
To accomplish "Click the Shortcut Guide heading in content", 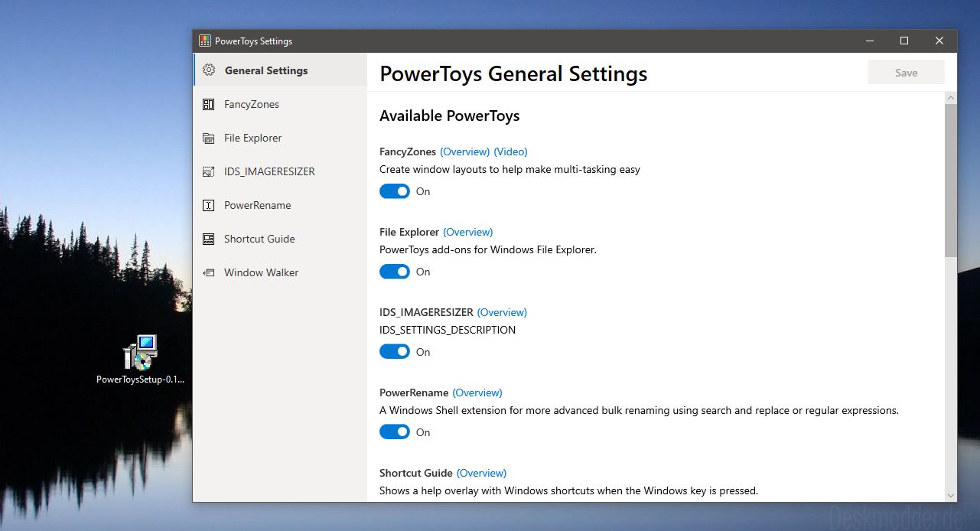I will (416, 473).
